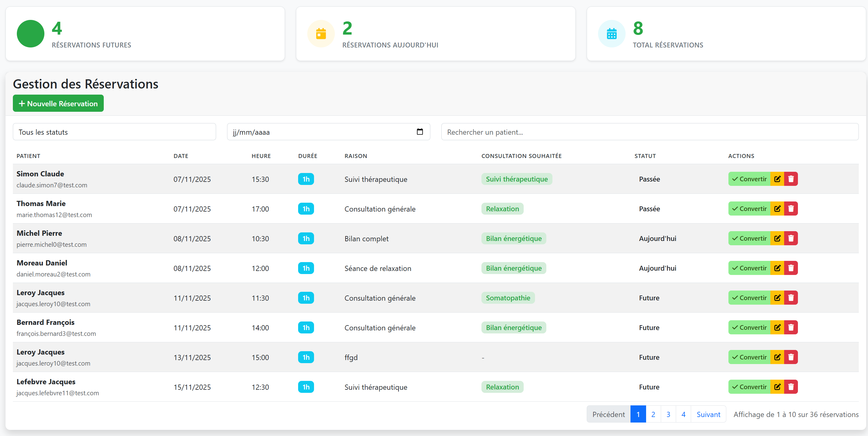Convertir Simon Claude's past reservation
This screenshot has width=868, height=436.
749,179
